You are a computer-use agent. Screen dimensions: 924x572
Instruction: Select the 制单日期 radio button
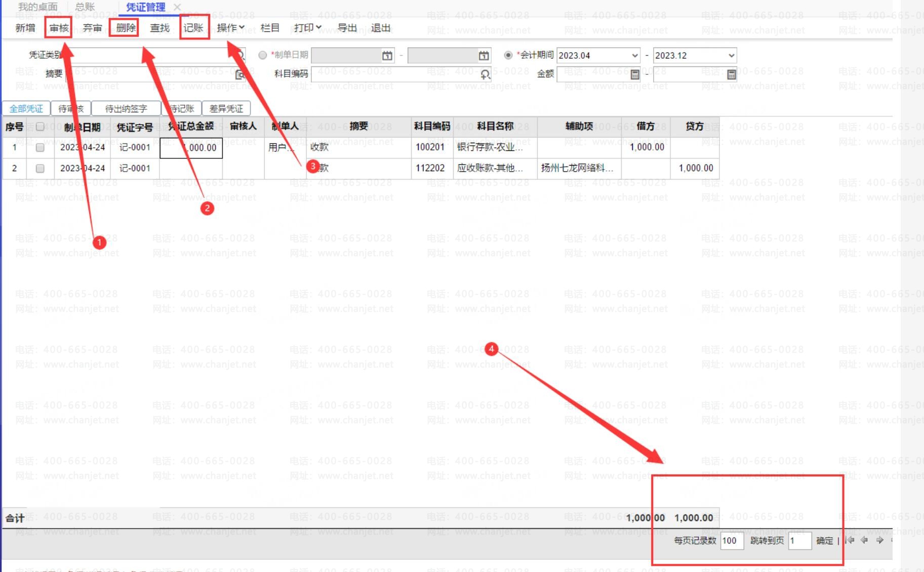[262, 55]
